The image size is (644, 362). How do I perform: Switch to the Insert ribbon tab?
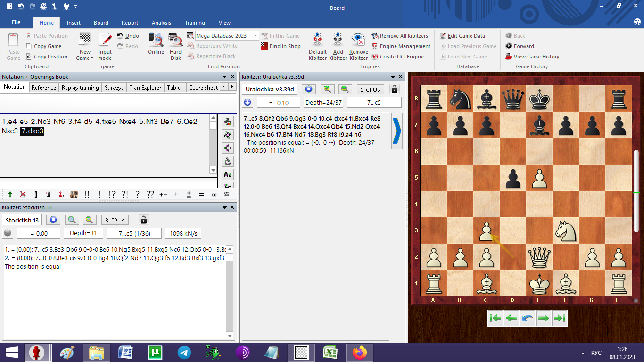(74, 23)
